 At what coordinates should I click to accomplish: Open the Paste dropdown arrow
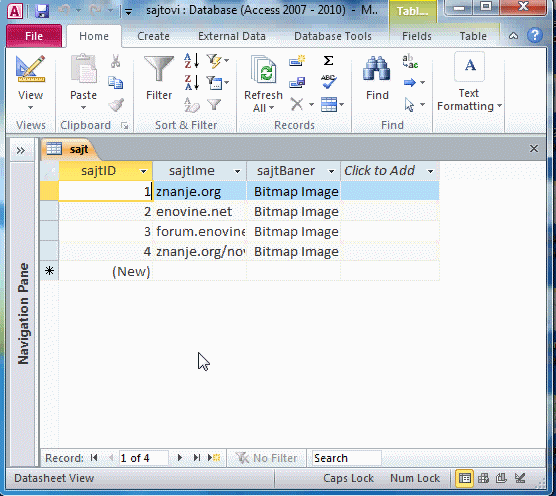tap(83, 107)
